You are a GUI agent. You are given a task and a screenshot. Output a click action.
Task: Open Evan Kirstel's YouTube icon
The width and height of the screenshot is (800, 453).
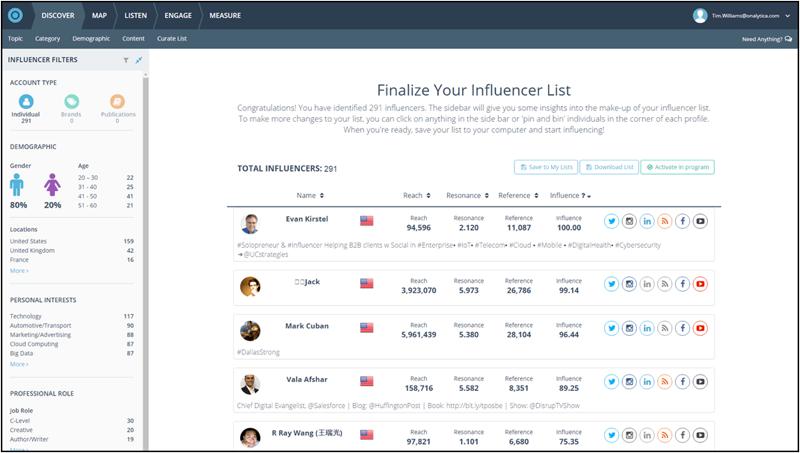700,221
